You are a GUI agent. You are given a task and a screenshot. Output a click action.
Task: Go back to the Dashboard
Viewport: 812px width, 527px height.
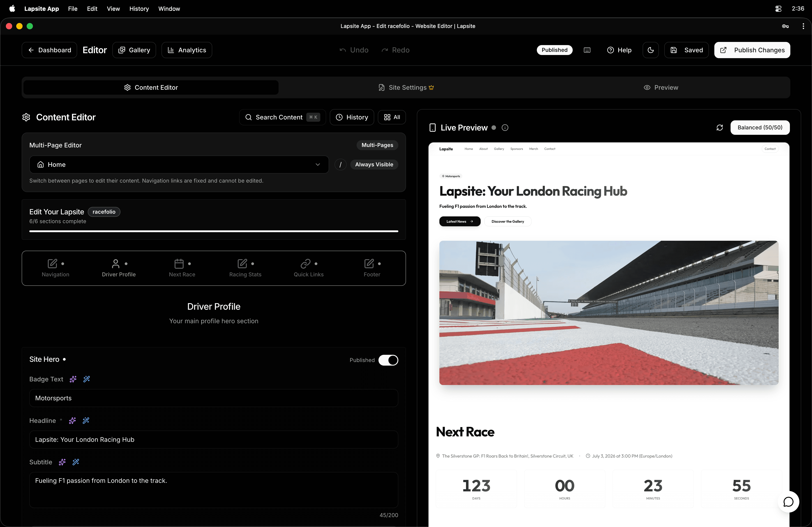coord(49,50)
